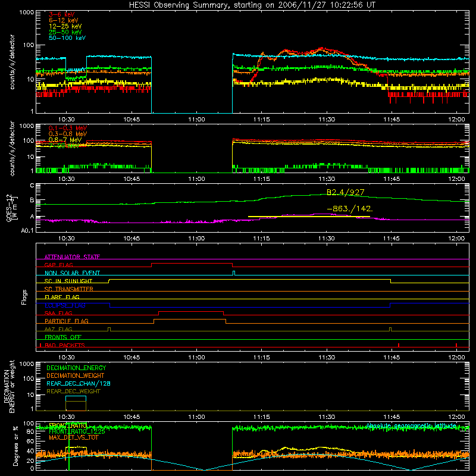Click the REAR_DEC_WEIGHT legend label
Viewport: 476px width, 476px height.
[73, 392]
